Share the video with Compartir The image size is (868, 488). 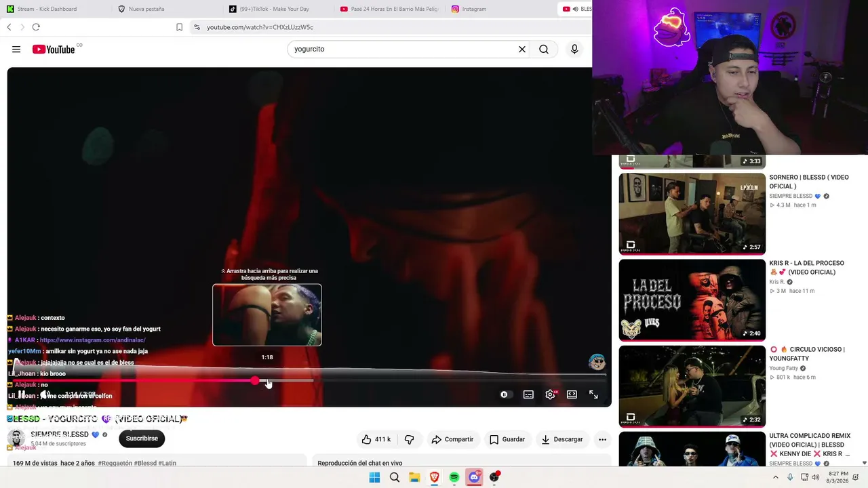point(452,439)
